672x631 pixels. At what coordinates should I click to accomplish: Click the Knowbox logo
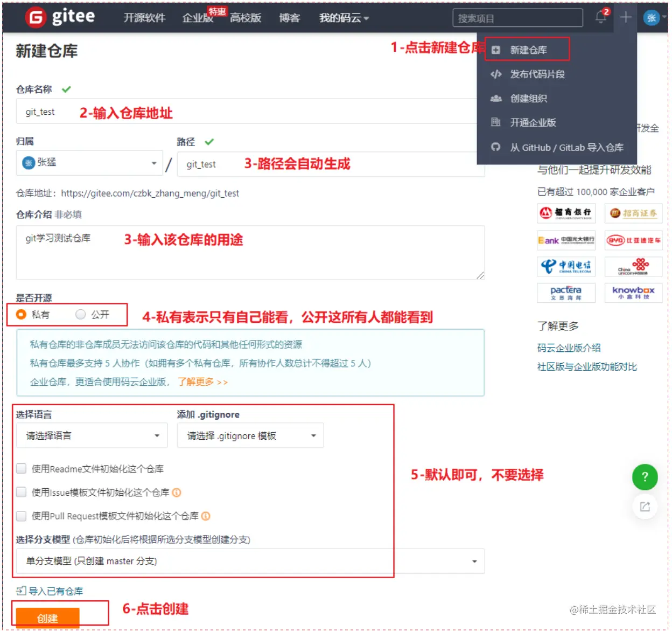pos(633,293)
